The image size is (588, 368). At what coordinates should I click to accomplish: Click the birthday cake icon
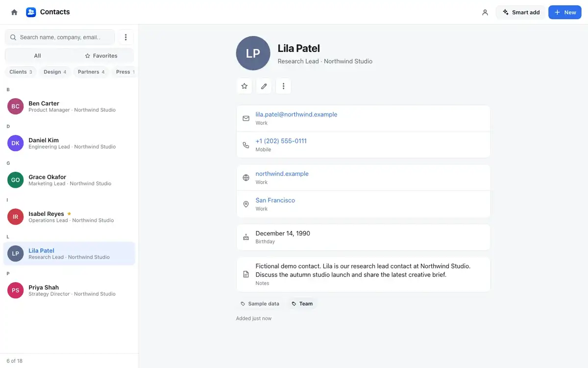(246, 237)
